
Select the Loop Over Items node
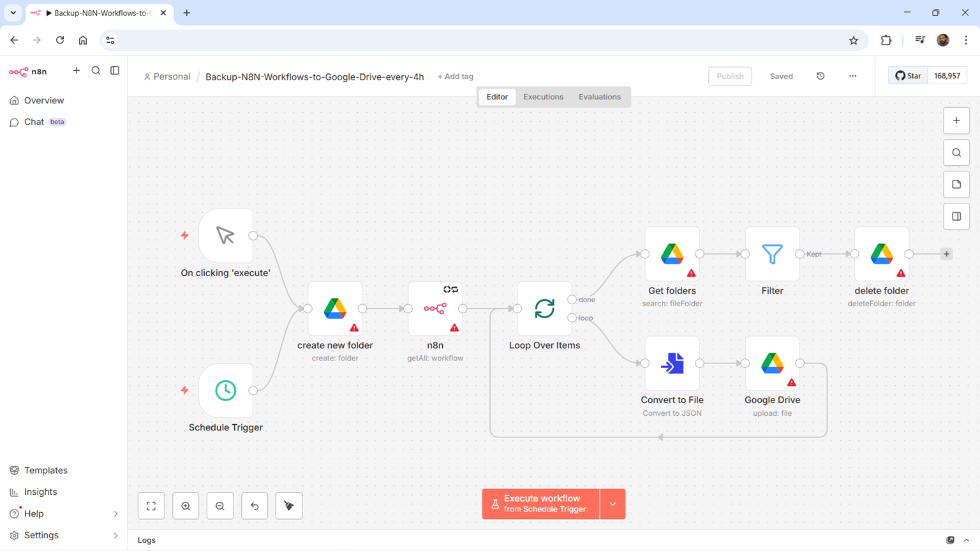[544, 309]
